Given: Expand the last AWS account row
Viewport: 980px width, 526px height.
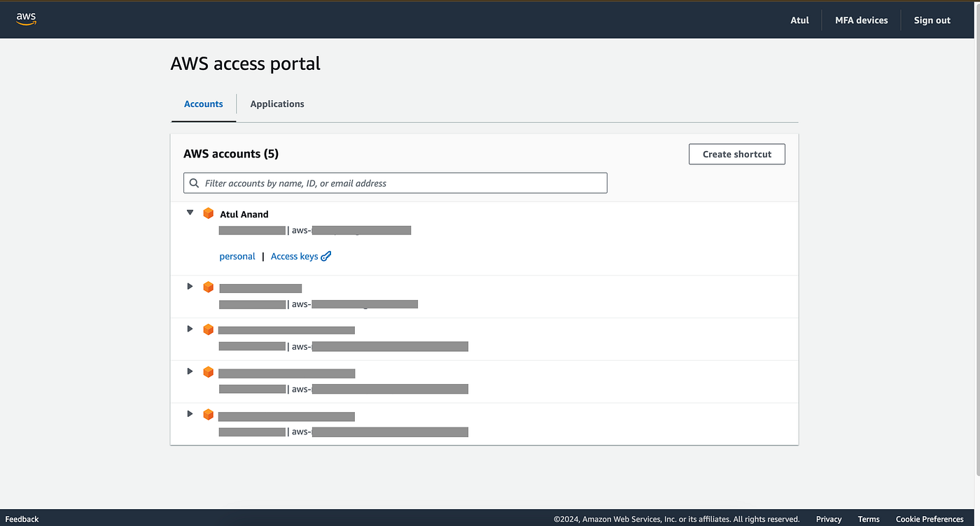Looking at the screenshot, I should pos(190,414).
